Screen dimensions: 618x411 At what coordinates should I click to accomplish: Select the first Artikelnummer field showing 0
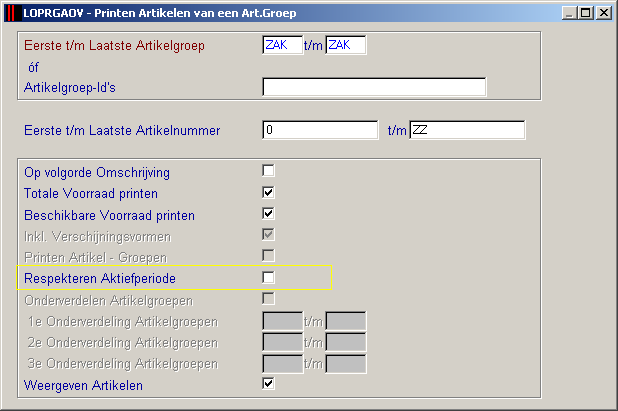click(320, 130)
